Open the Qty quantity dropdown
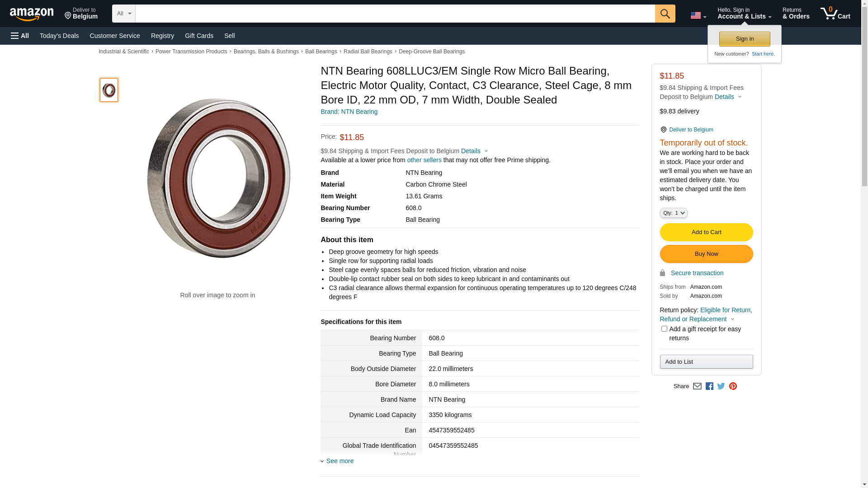The image size is (868, 488). [674, 213]
